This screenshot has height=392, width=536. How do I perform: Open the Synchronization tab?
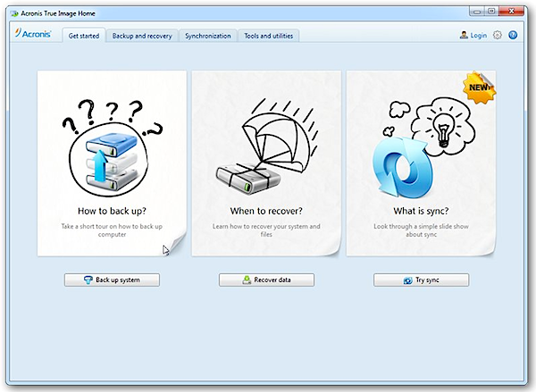(x=208, y=36)
